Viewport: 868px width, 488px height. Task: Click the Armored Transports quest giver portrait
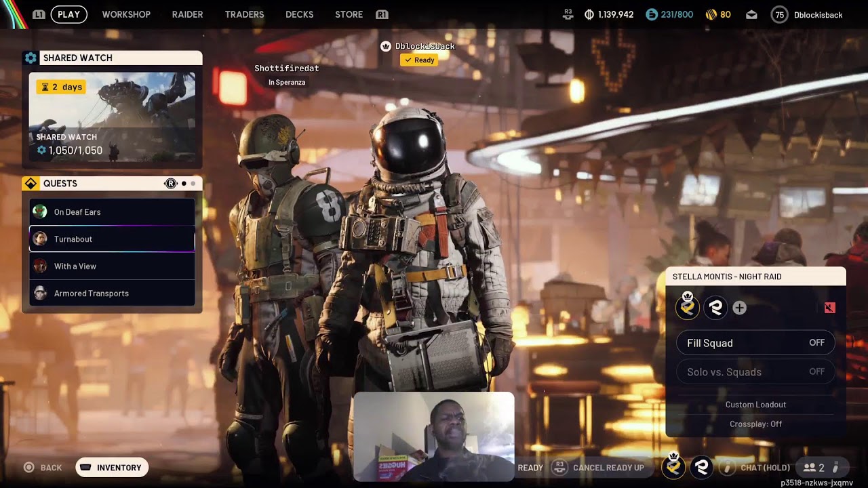(x=40, y=293)
